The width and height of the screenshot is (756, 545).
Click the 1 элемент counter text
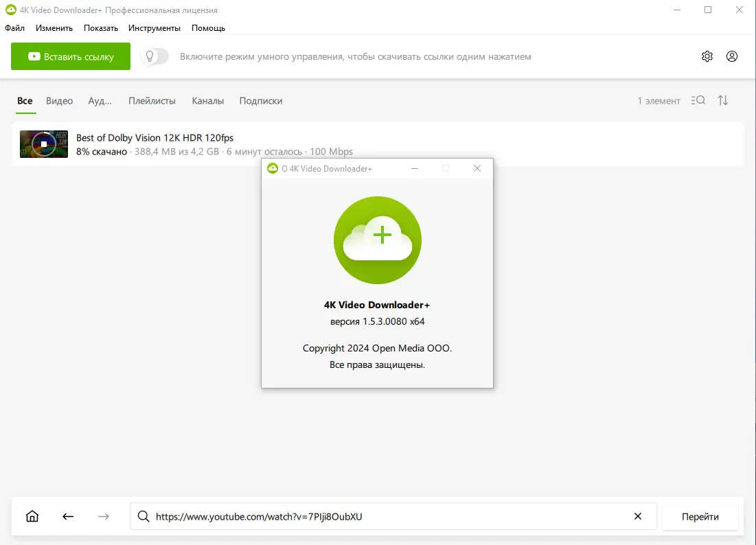658,101
